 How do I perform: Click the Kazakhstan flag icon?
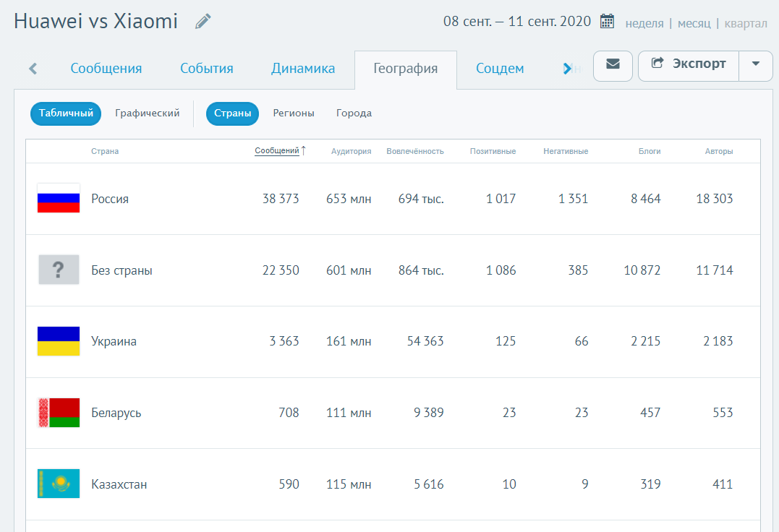(x=59, y=484)
